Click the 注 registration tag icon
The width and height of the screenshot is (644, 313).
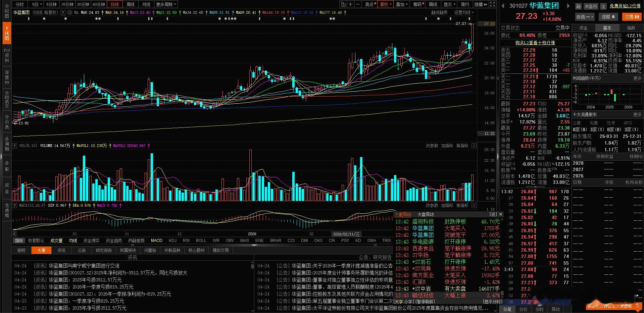pyautogui.click(x=603, y=6)
